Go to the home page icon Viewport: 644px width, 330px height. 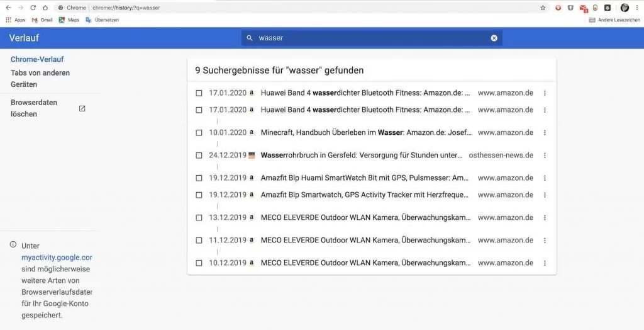coord(45,8)
